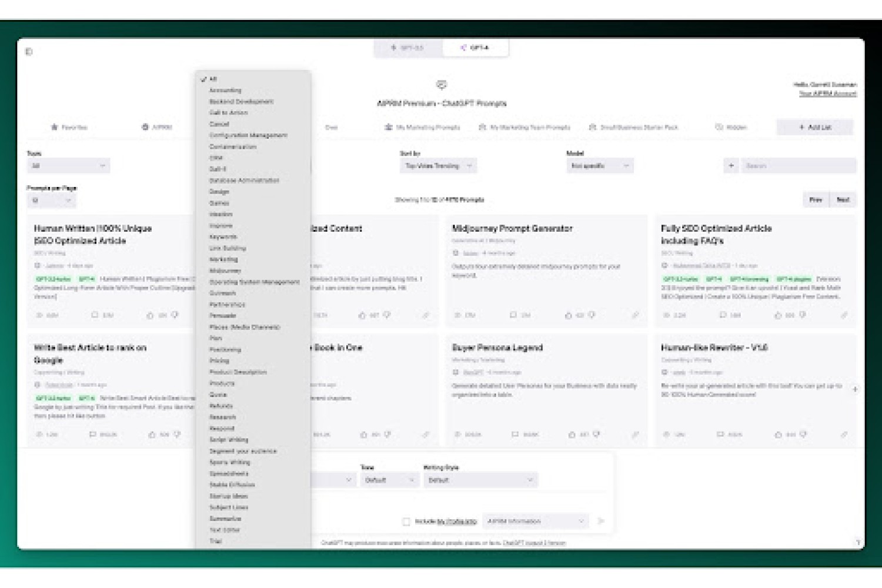Click the send arrow icon beside AIPRM Information
This screenshot has height=588, width=882.
601,521
